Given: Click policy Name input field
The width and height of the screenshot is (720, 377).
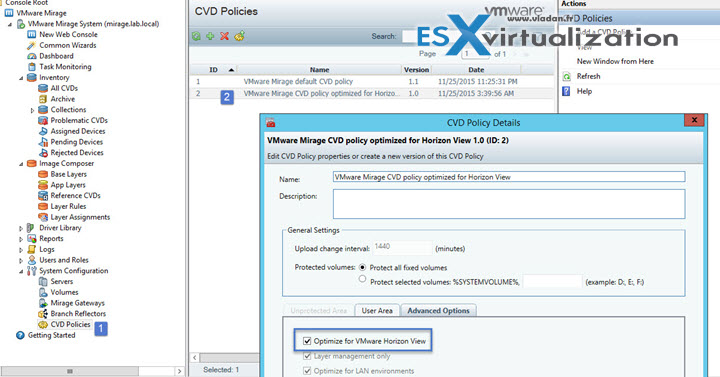Looking at the screenshot, I should (x=509, y=177).
